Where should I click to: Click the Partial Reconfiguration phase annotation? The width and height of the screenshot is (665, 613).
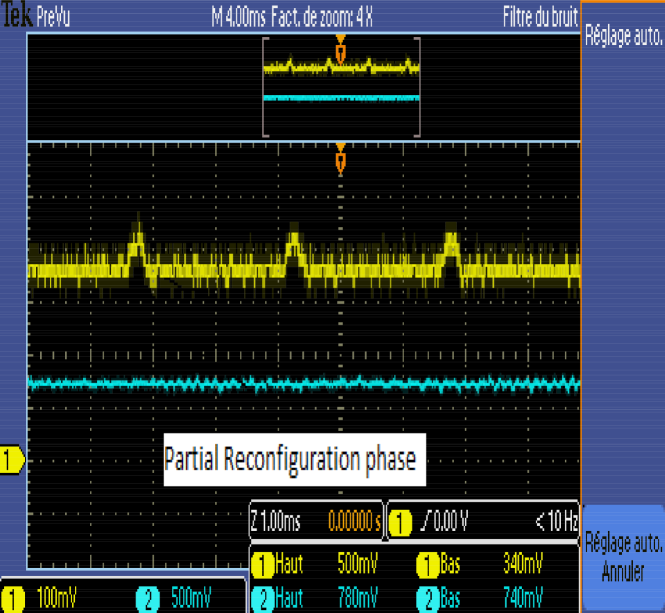(290, 459)
